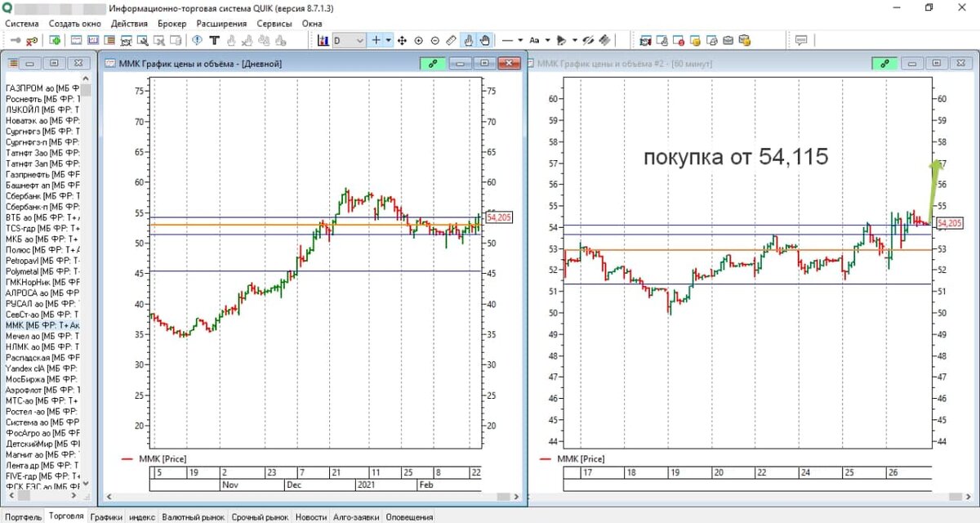Viewport: 980px width, 523px height.
Task: Click the ММК [Price] legend under 60-minute chart
Action: 572,459
